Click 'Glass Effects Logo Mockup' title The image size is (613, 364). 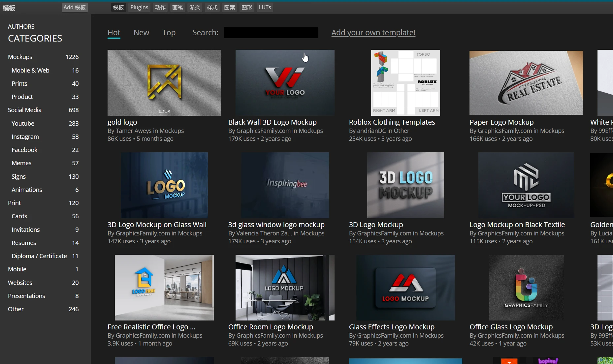pyautogui.click(x=392, y=327)
